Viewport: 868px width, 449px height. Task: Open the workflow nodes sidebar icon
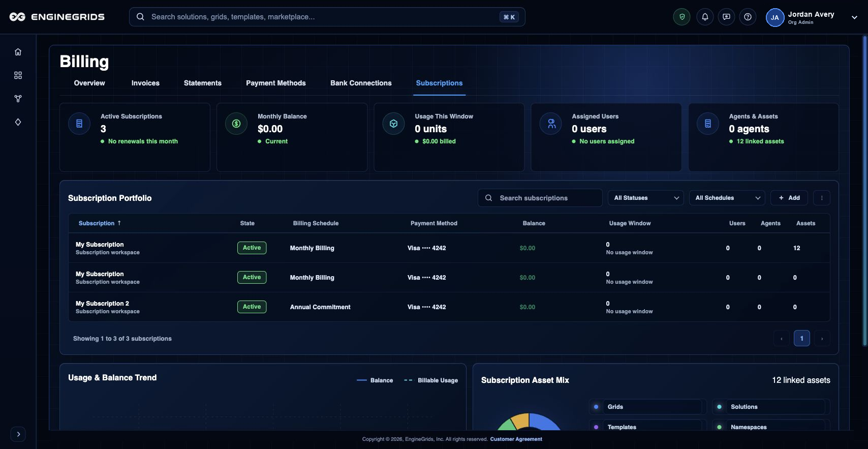coord(18,99)
